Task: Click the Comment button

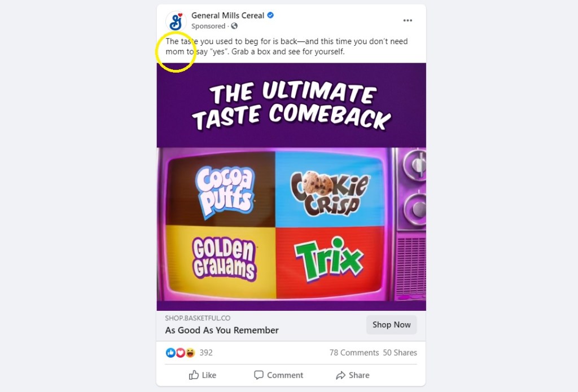Action: pyautogui.click(x=278, y=375)
